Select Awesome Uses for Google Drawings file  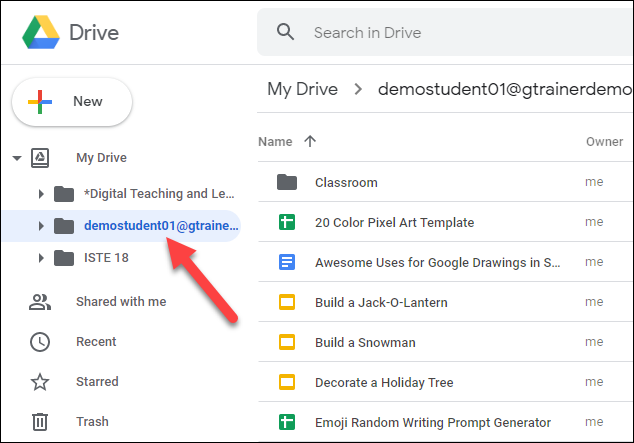(437, 262)
